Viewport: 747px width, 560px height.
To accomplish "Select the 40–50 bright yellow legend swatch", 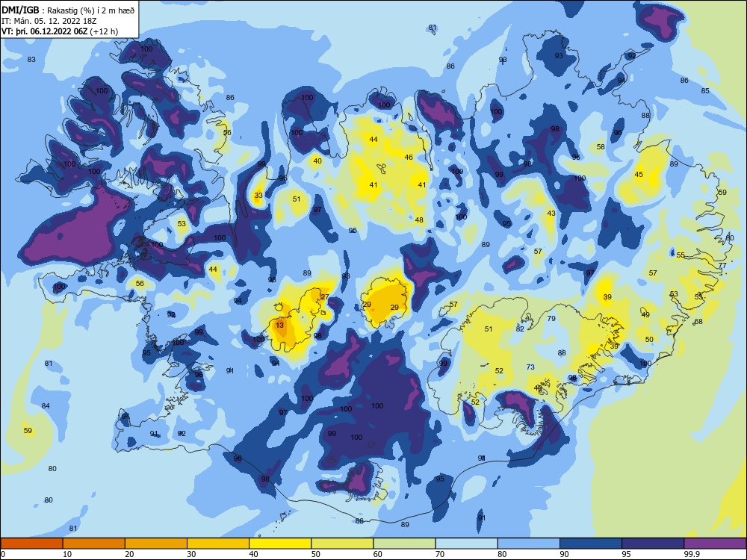I will (280, 544).
